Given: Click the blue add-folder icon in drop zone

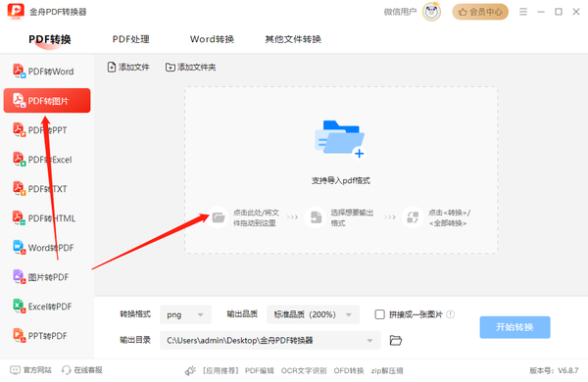Looking at the screenshot, I should (x=340, y=139).
